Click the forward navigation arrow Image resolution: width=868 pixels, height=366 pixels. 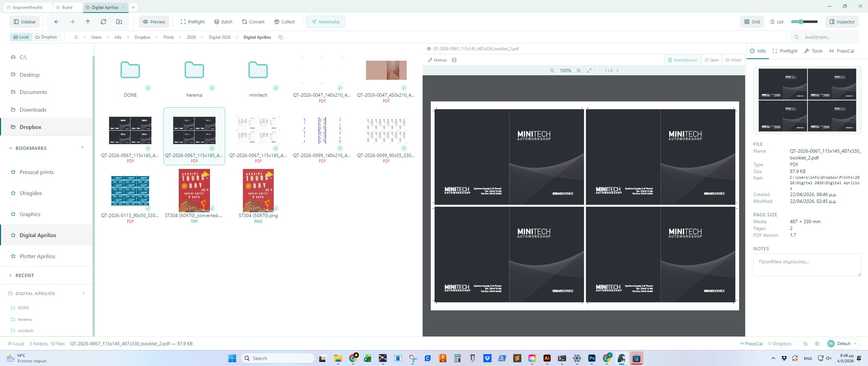pos(72,22)
